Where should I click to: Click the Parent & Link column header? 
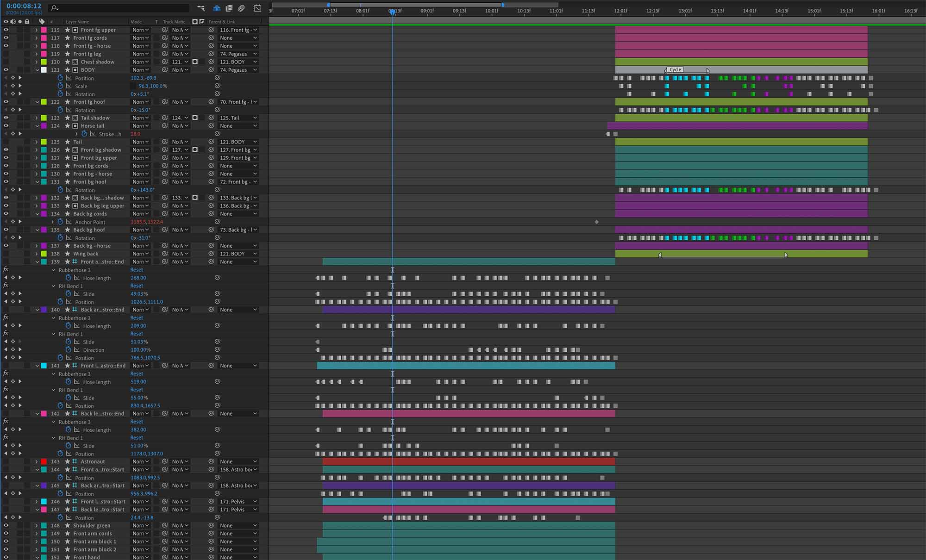pyautogui.click(x=222, y=22)
